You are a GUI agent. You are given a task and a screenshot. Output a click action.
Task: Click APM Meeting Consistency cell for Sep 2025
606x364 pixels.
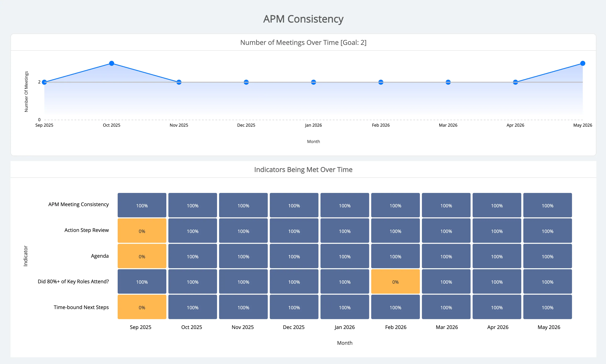(142, 205)
